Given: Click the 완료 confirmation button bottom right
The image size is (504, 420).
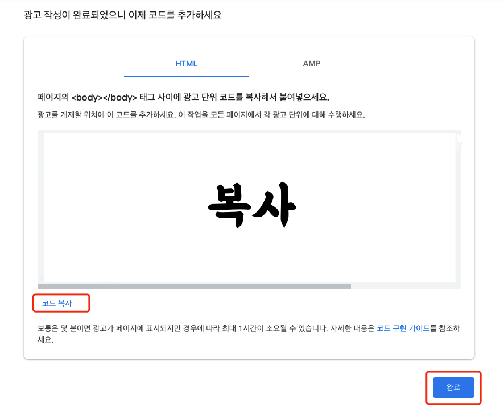Looking at the screenshot, I should tap(453, 388).
